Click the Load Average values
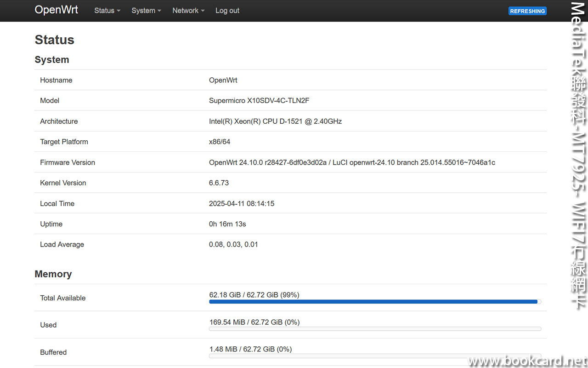The height and width of the screenshot is (368, 588). 232,244
